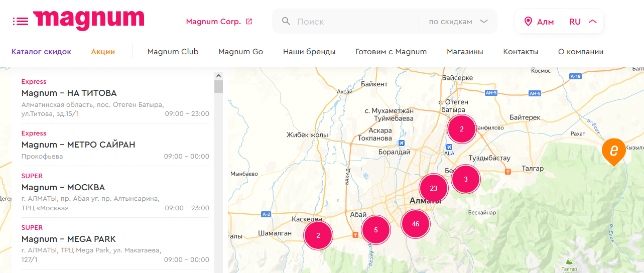Open Наши бренды page
Screen dimensions: 644x273
(309, 52)
